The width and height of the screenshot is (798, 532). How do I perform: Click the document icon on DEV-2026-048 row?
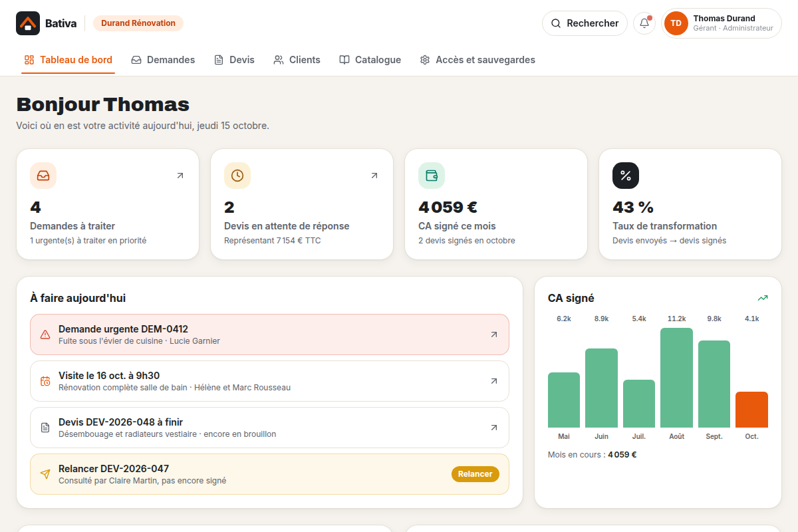[x=45, y=428]
